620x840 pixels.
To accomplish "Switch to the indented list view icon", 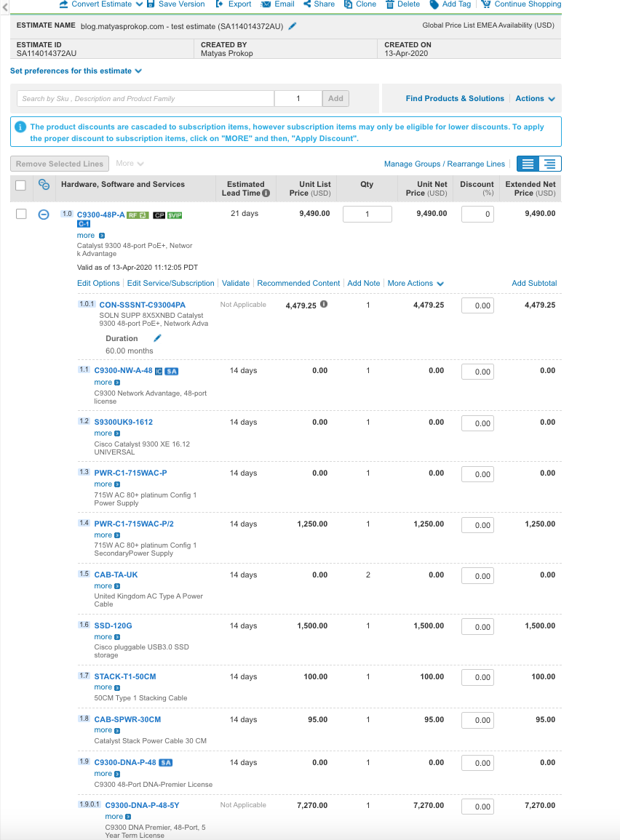I will click(x=550, y=164).
